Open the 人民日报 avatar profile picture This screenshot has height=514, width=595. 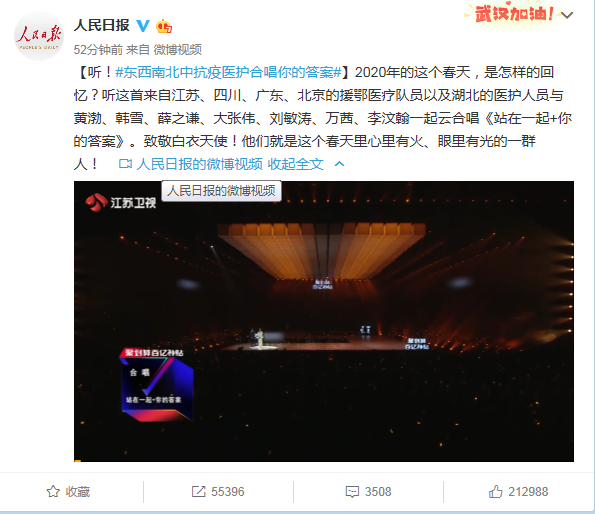tap(39, 36)
